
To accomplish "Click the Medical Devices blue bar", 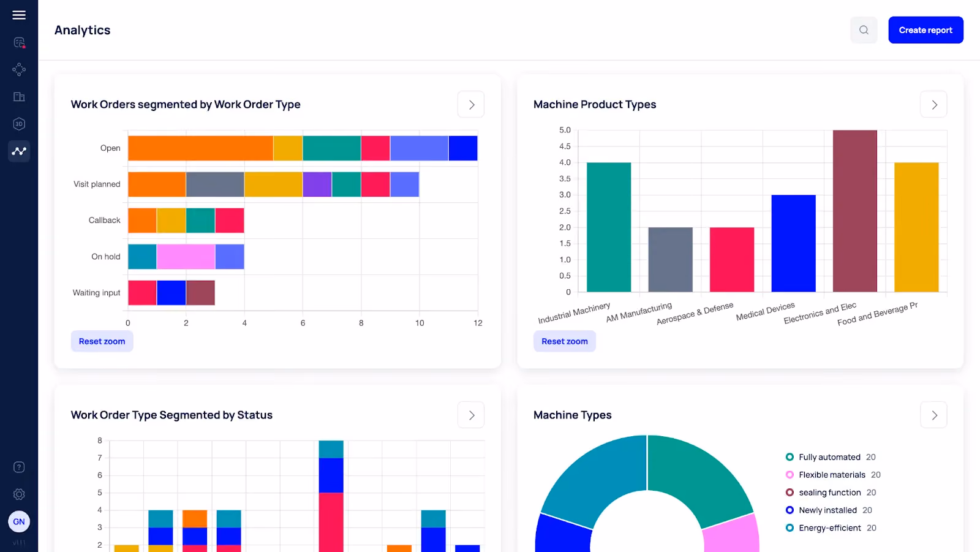I will pos(793,243).
